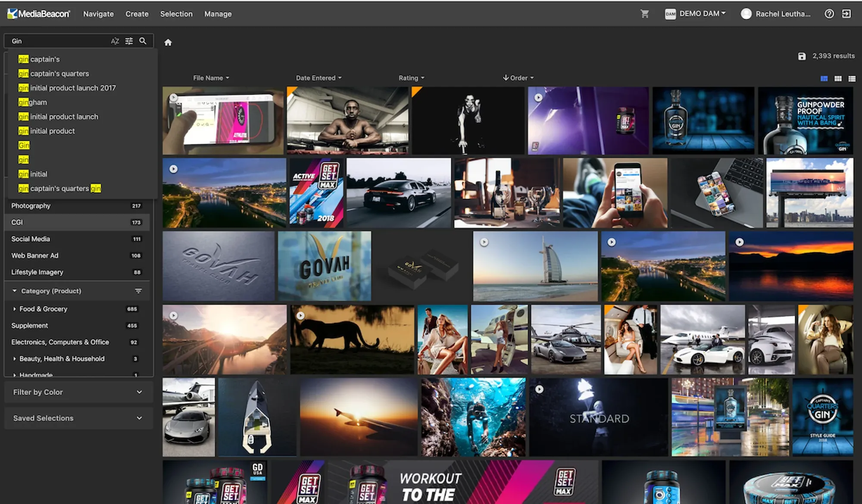
Task: Open the Rating sort dropdown
Action: (x=411, y=78)
